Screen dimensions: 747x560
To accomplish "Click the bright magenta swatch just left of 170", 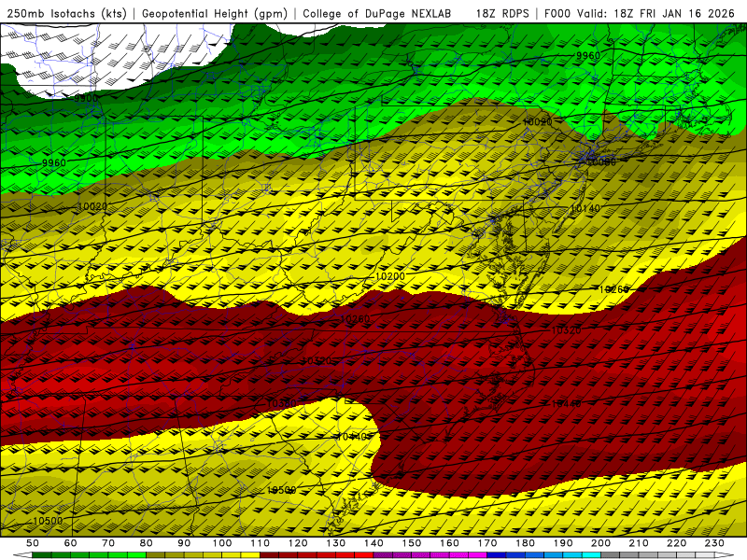I will point(477,555).
